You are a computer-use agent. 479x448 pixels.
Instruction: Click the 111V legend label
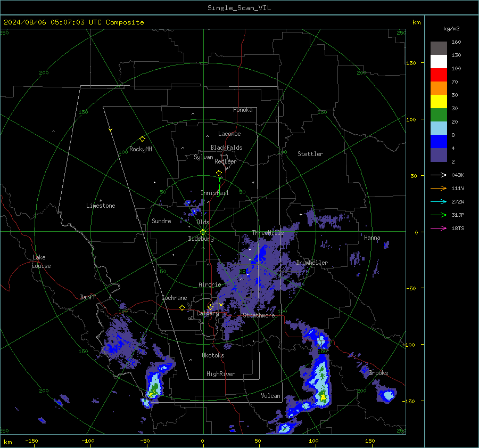[x=458, y=189]
